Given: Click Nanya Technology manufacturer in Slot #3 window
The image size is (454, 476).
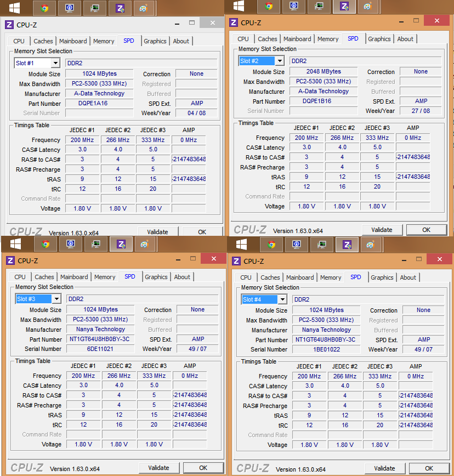Looking at the screenshot, I should coord(100,329).
